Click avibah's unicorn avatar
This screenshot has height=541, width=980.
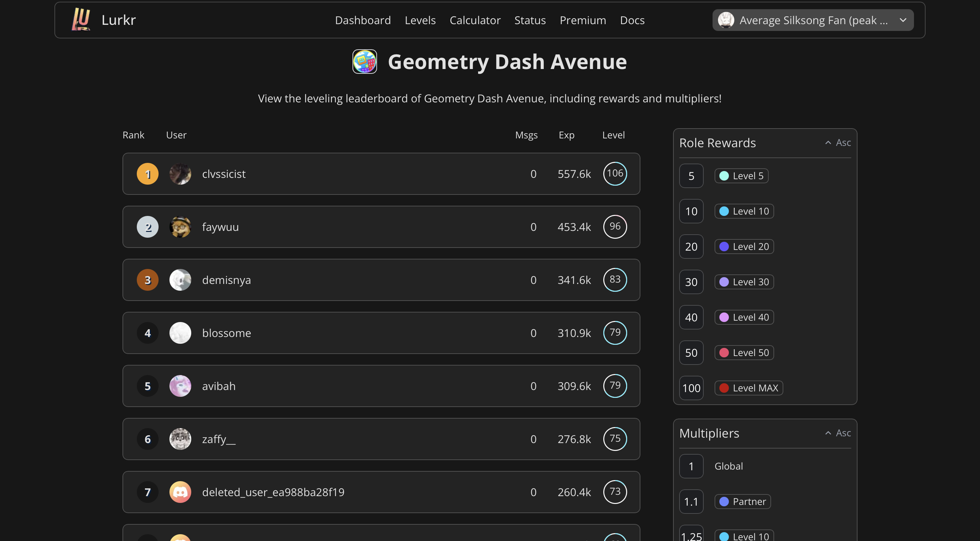pos(180,386)
